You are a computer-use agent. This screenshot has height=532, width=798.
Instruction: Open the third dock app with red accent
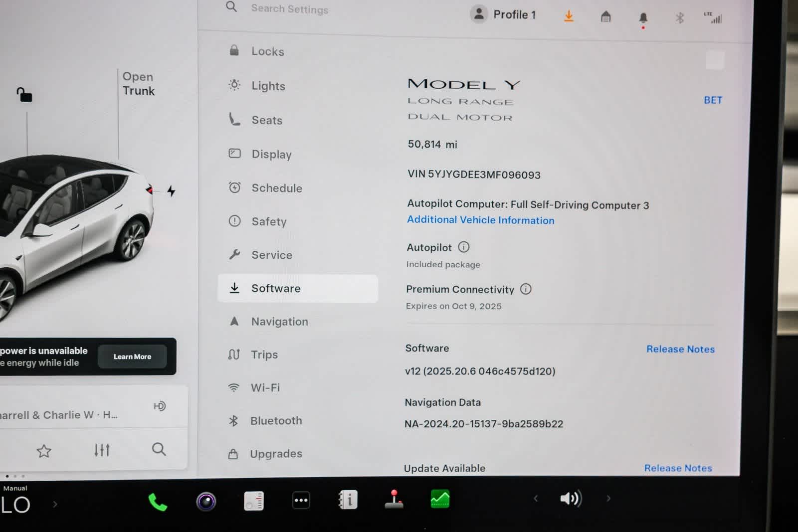tap(254, 501)
